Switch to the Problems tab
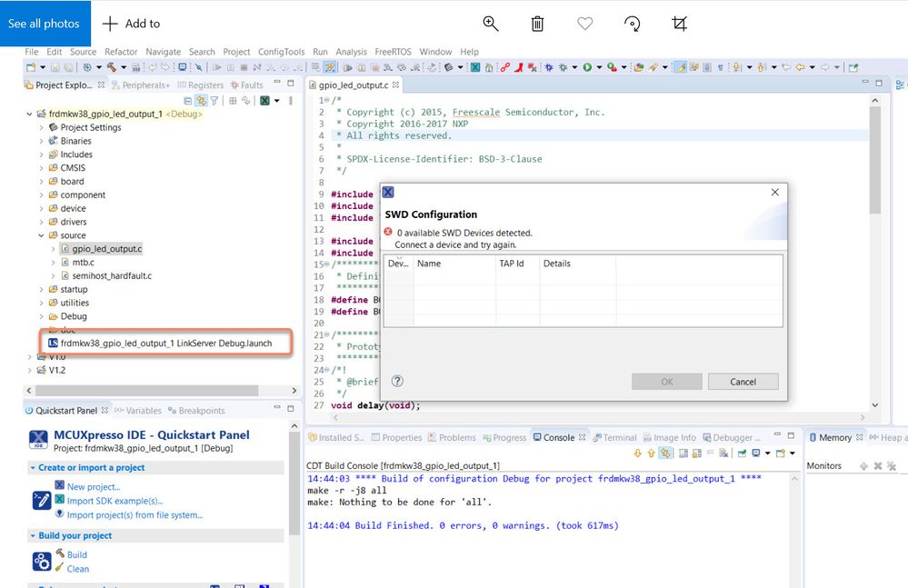The image size is (908, 588). pos(452,437)
